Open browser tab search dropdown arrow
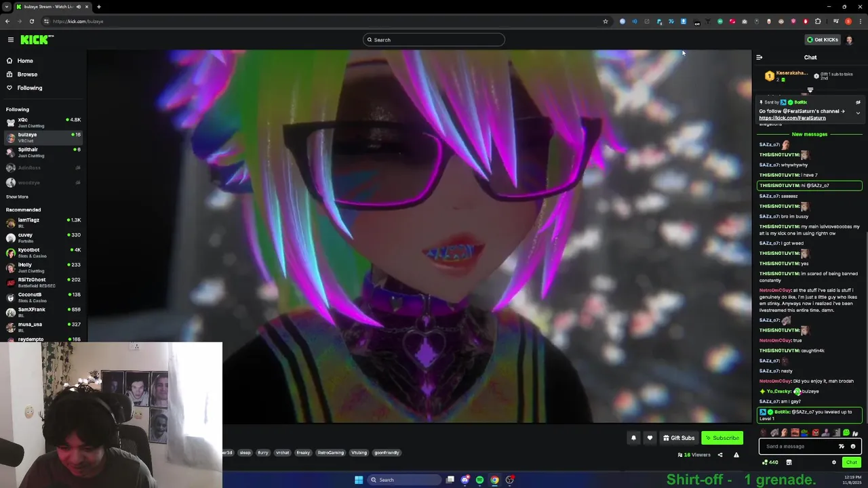 (x=6, y=7)
